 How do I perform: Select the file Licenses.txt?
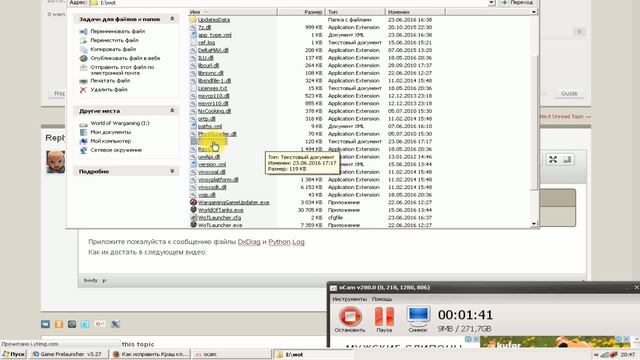213,88
